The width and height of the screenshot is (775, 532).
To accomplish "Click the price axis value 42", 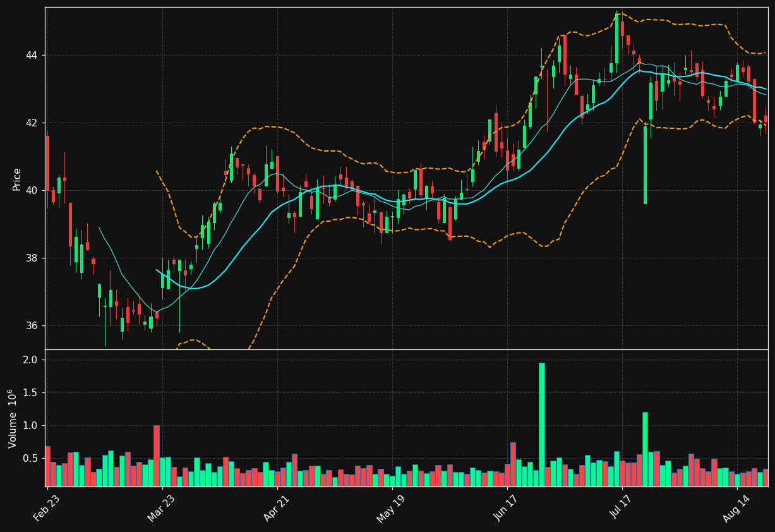I will 32,123.
